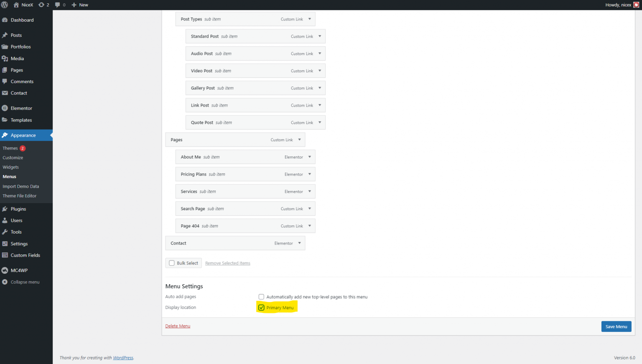Click the Templates folder icon
Viewport: 642px width, 364px height.
(x=5, y=120)
